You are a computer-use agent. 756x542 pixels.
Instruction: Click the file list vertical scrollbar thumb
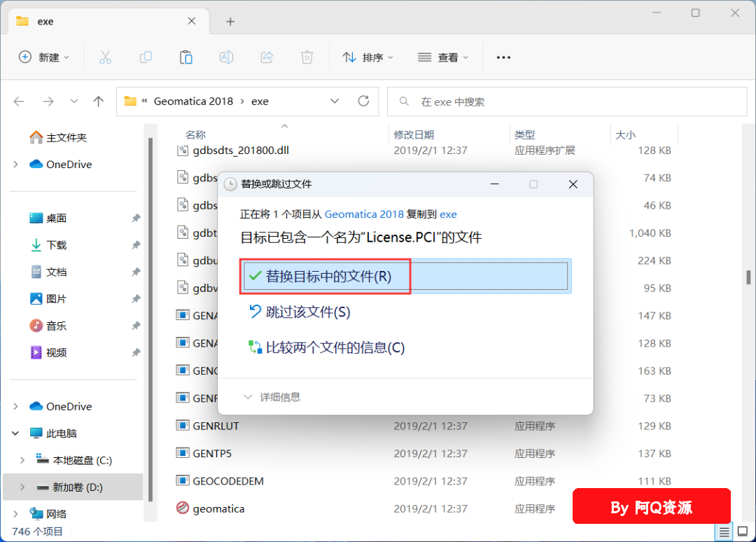click(x=748, y=277)
